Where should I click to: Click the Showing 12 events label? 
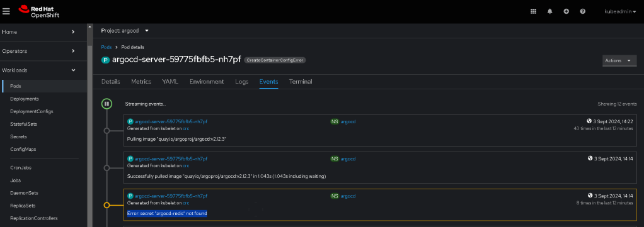pos(618,104)
